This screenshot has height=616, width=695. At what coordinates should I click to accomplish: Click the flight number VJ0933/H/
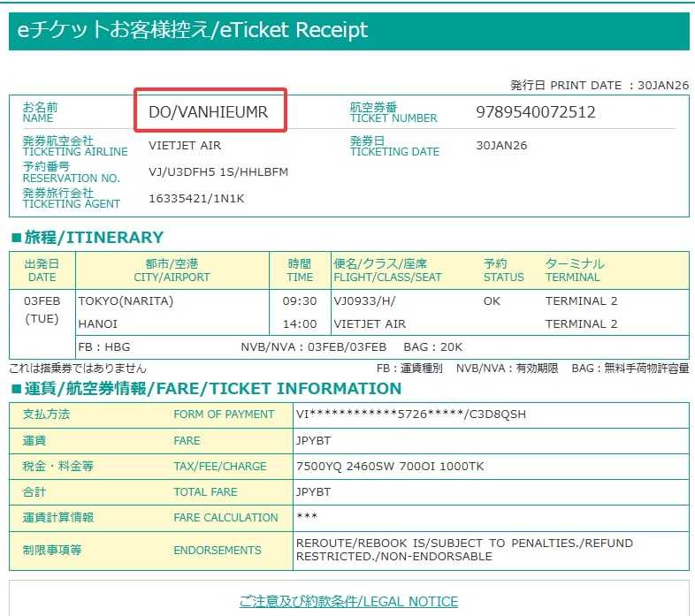tap(365, 301)
